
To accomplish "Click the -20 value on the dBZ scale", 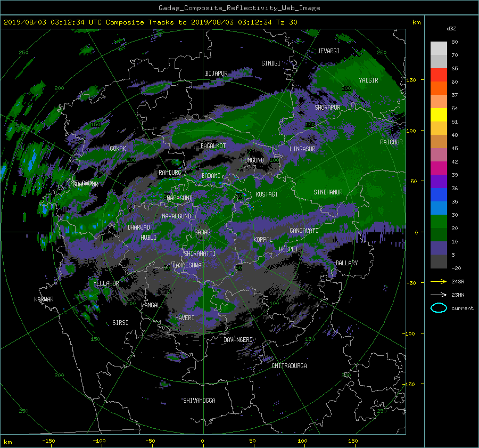I will (456, 268).
